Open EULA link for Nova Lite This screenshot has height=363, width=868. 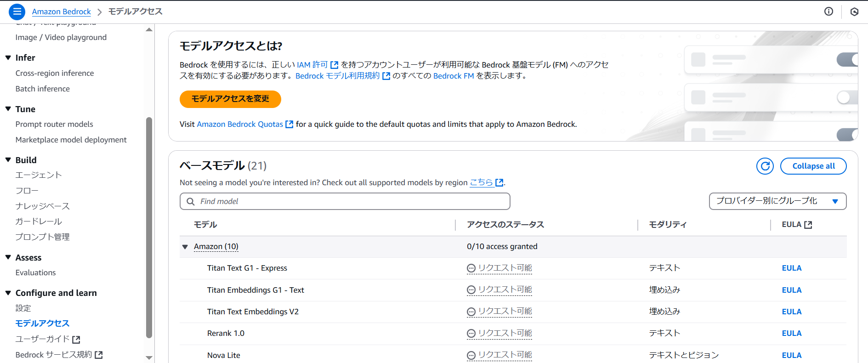click(792, 355)
